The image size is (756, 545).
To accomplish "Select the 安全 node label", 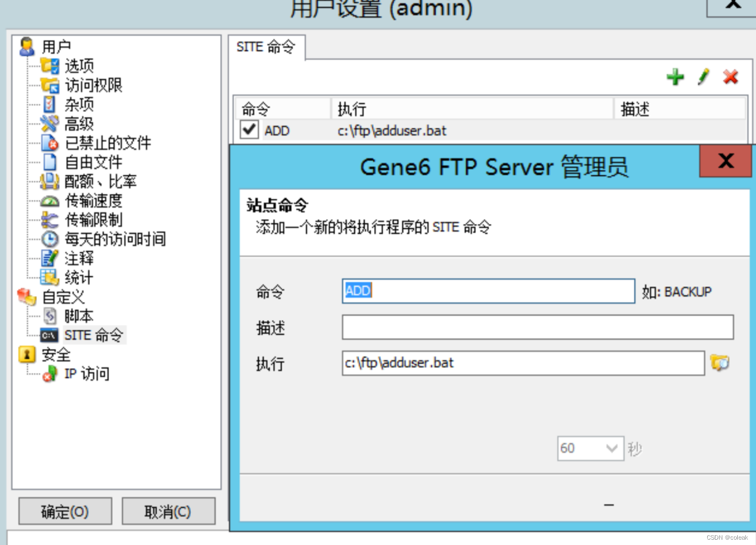I will tap(56, 354).
